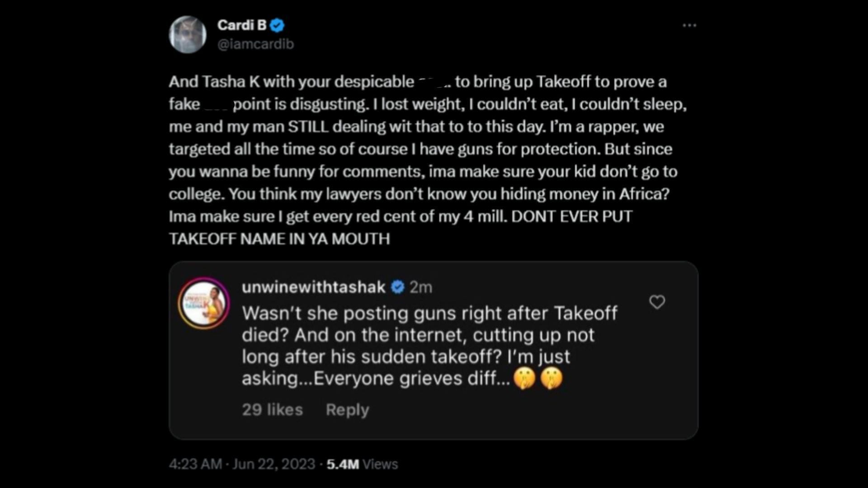Open the tweet actions menu at top right
The image size is (868, 488).
coord(689,26)
